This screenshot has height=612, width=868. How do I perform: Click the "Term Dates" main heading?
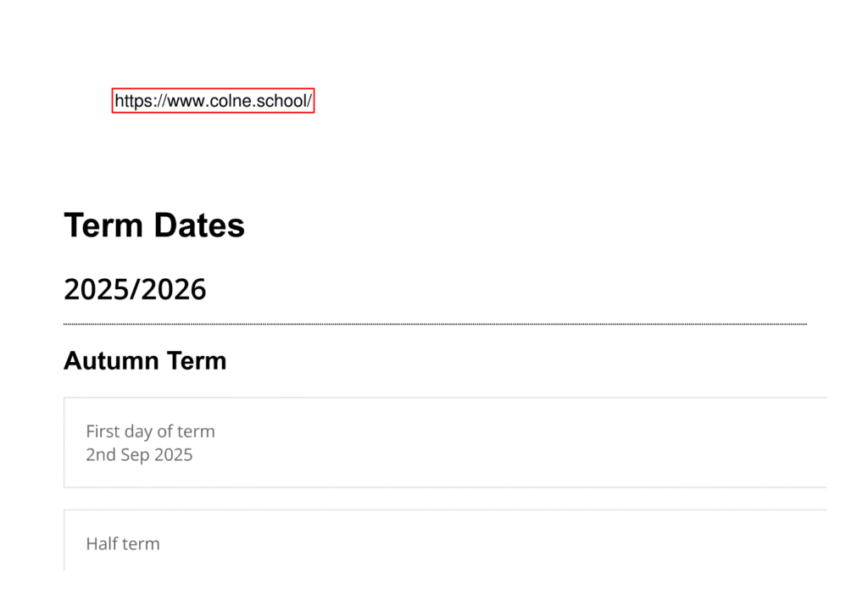[x=154, y=225]
